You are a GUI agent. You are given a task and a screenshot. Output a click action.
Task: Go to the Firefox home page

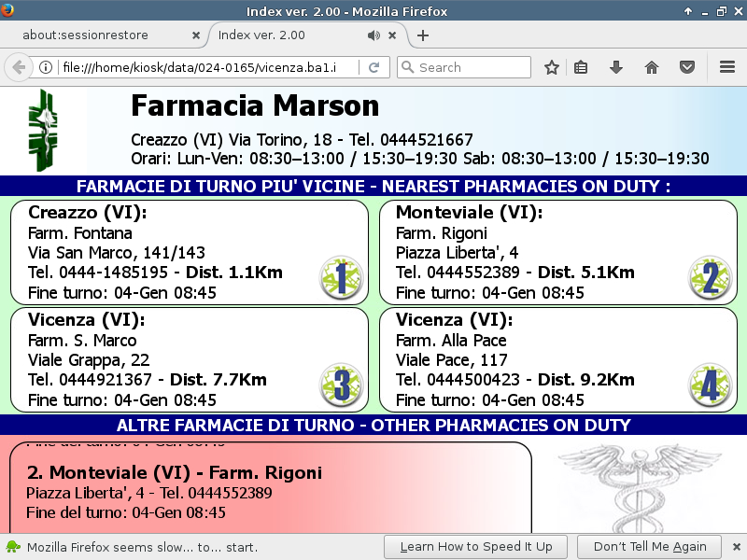652,67
